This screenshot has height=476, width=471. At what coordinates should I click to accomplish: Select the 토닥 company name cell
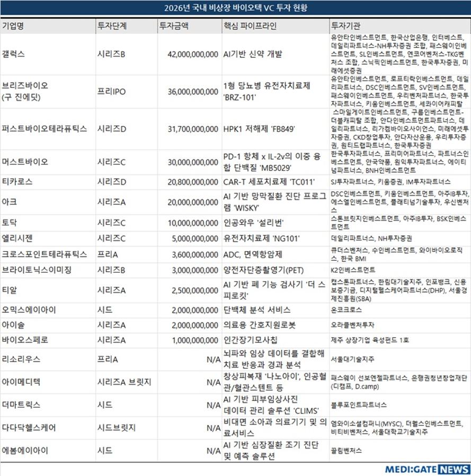click(x=10, y=223)
